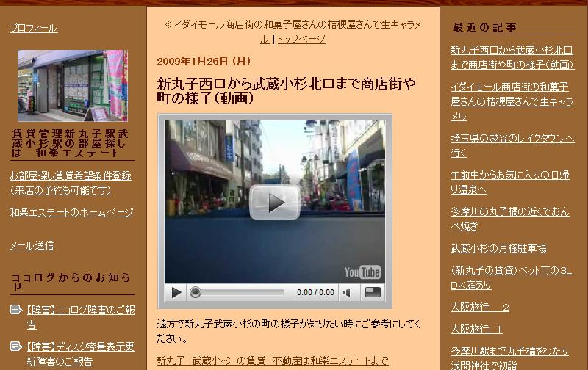Click the large play button overlay on video
This screenshot has height=370, width=588.
pos(274,202)
